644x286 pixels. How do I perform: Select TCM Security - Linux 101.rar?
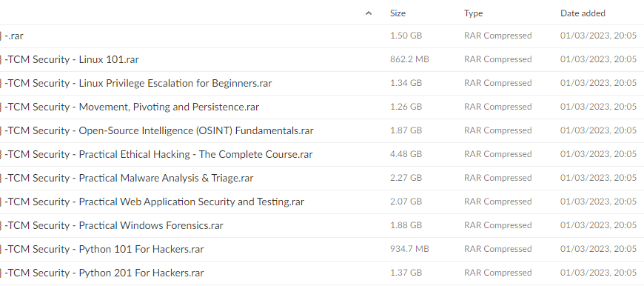[72, 59]
